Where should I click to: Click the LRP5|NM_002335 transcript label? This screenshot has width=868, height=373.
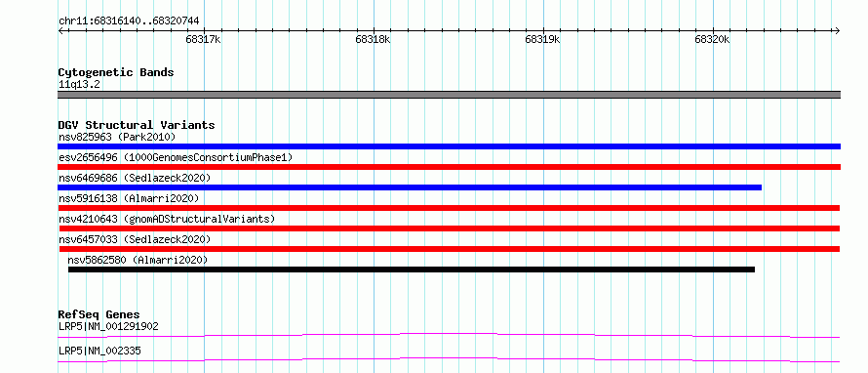pyautogui.click(x=99, y=352)
